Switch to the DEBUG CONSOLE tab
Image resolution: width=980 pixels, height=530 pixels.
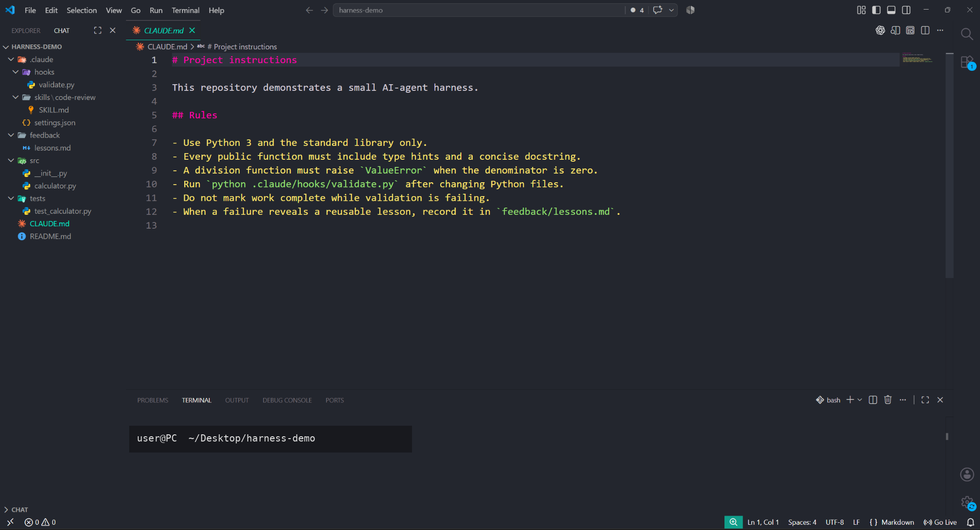pyautogui.click(x=287, y=400)
